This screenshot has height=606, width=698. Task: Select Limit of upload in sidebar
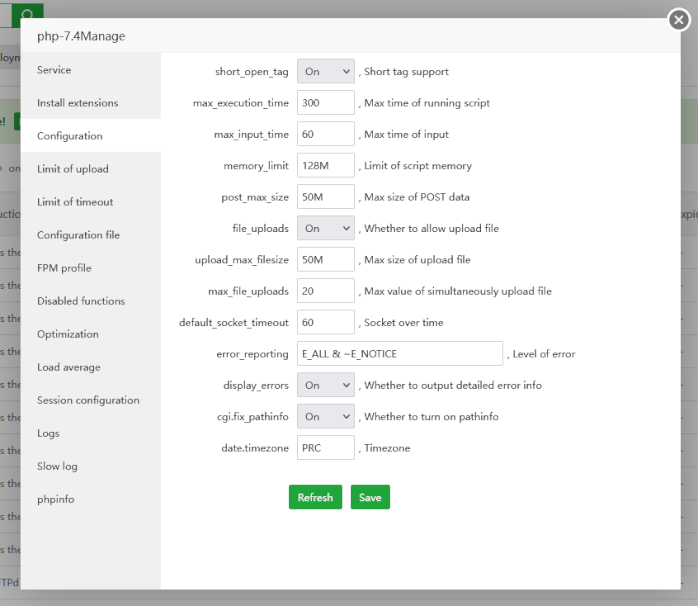[72, 169]
